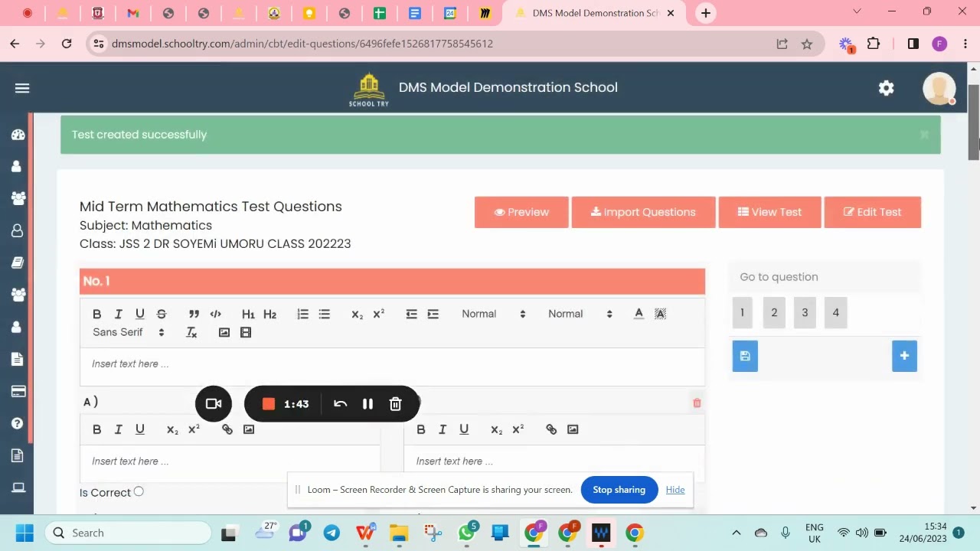Apply Heading 1 in question editor
Viewport: 980px width, 551px height.
point(248,314)
